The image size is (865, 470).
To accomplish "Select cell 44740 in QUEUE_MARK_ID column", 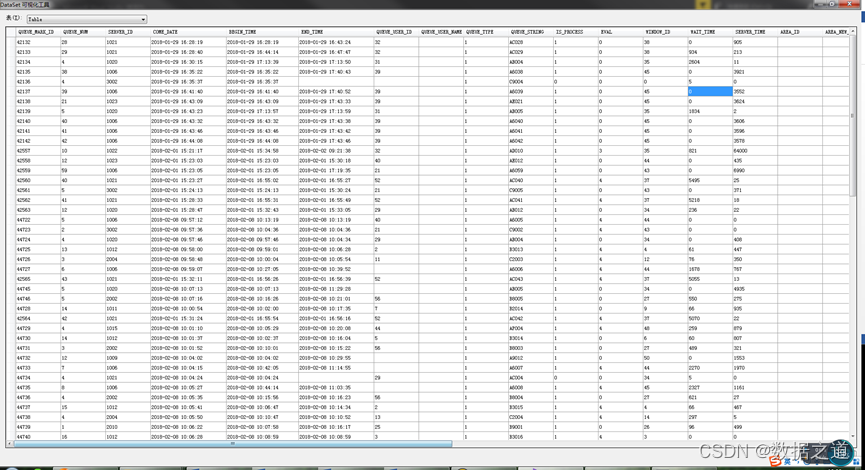I will pyautogui.click(x=38, y=437).
